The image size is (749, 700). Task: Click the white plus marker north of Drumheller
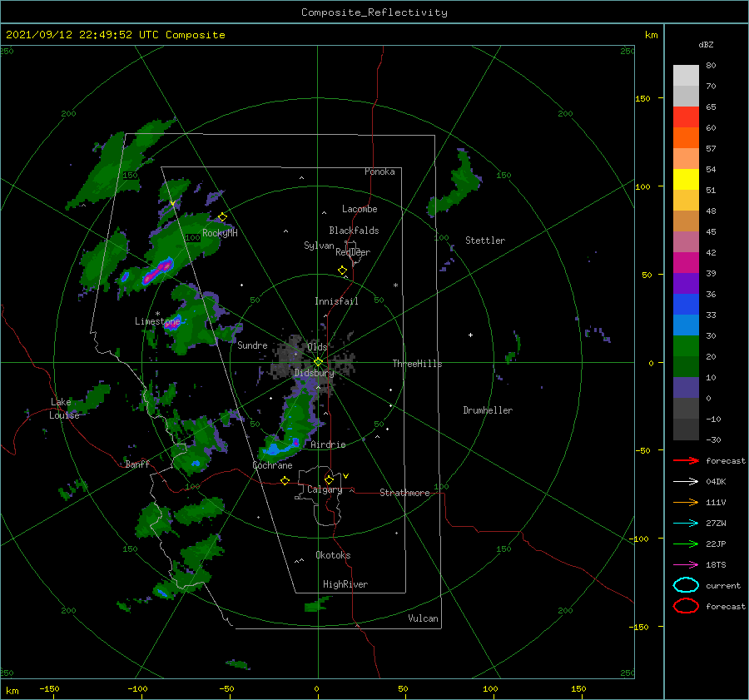pyautogui.click(x=470, y=335)
